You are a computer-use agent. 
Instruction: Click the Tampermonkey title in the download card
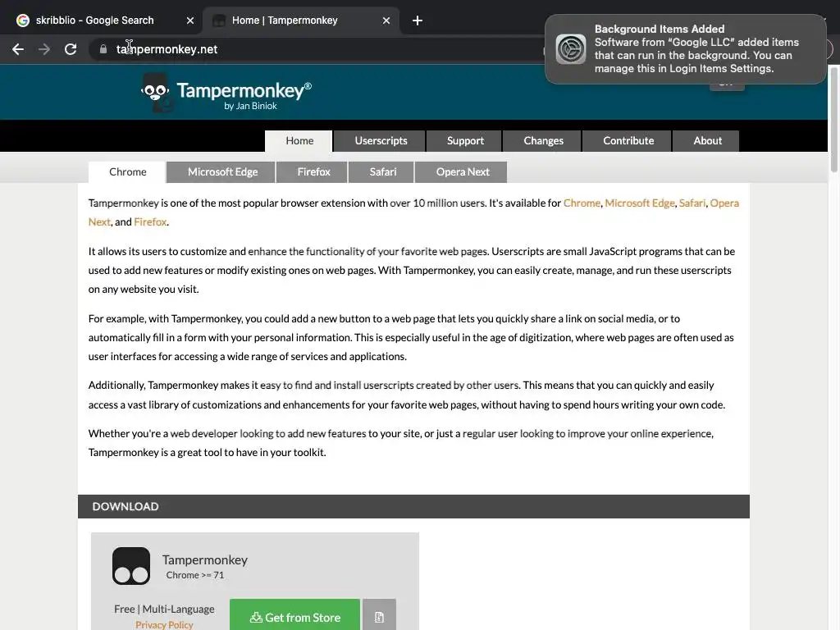[x=204, y=559]
